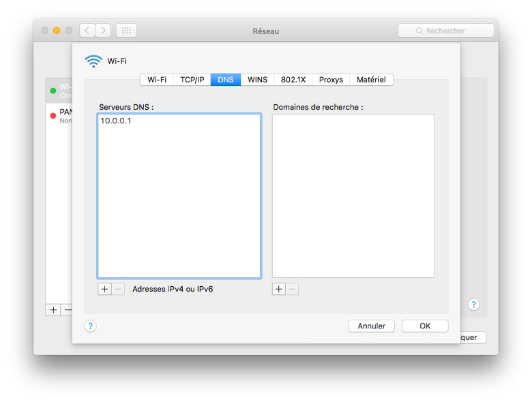Viewport: 532px width, 402px height.
Task: Click the Wi-Fi signal icon
Action: 93,61
